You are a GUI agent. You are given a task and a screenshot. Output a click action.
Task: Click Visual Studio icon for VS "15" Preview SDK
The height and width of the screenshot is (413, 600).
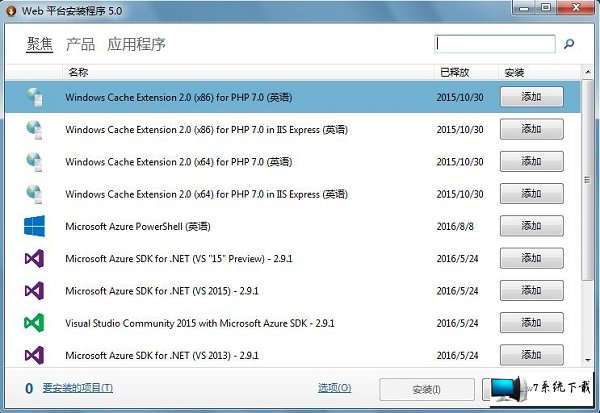tap(34, 259)
